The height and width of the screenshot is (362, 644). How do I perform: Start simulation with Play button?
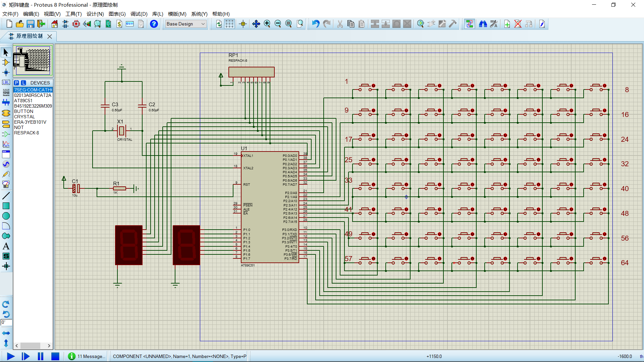[x=10, y=356]
